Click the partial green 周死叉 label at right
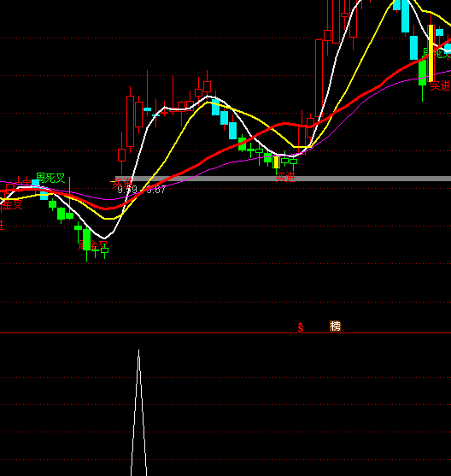The image size is (451, 476). pyautogui.click(x=437, y=54)
